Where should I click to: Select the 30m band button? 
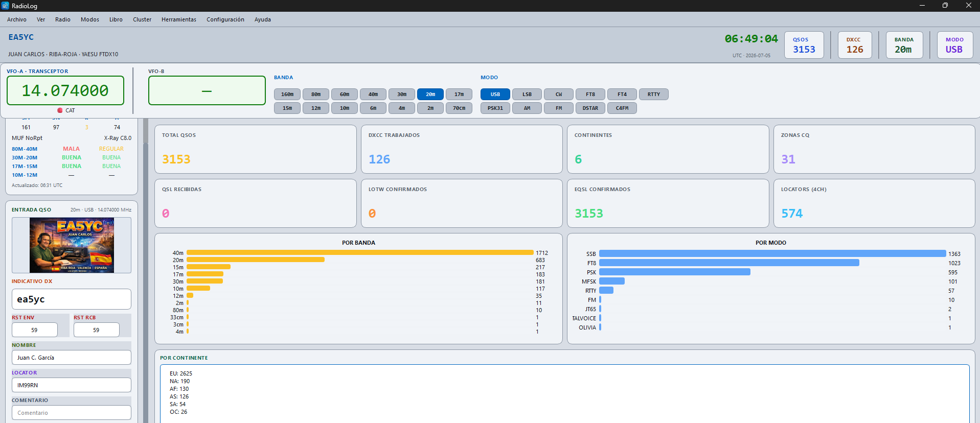(x=402, y=94)
